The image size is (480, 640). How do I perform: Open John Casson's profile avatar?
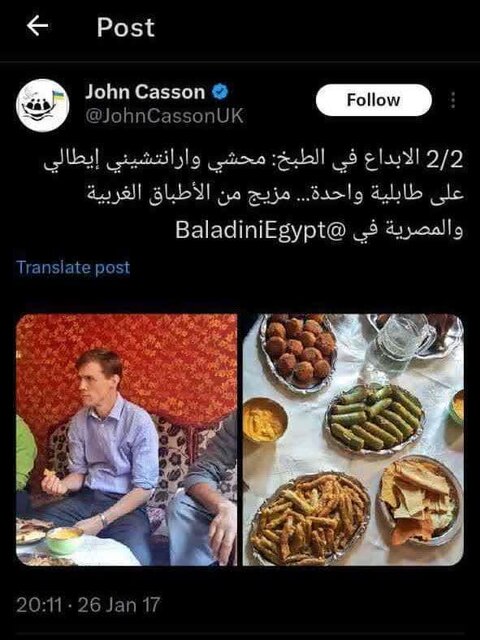[x=42, y=105]
